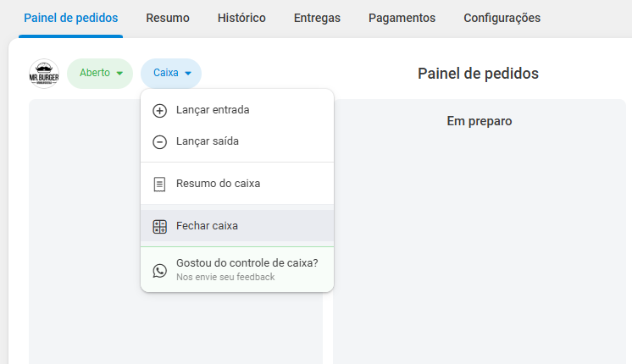Go to the Entregas tab
Image resolution: width=632 pixels, height=364 pixels.
(x=317, y=18)
